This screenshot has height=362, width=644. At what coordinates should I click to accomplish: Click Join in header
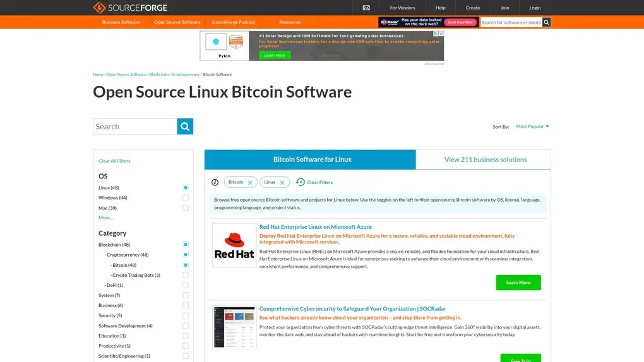click(504, 8)
